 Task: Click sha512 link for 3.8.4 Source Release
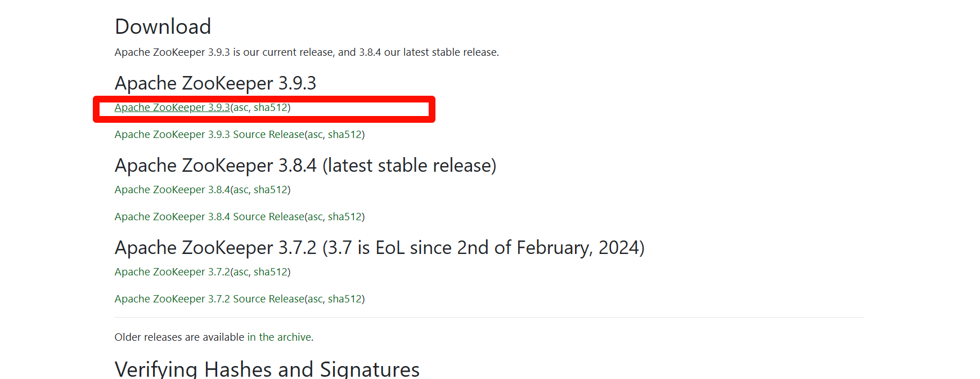(345, 217)
